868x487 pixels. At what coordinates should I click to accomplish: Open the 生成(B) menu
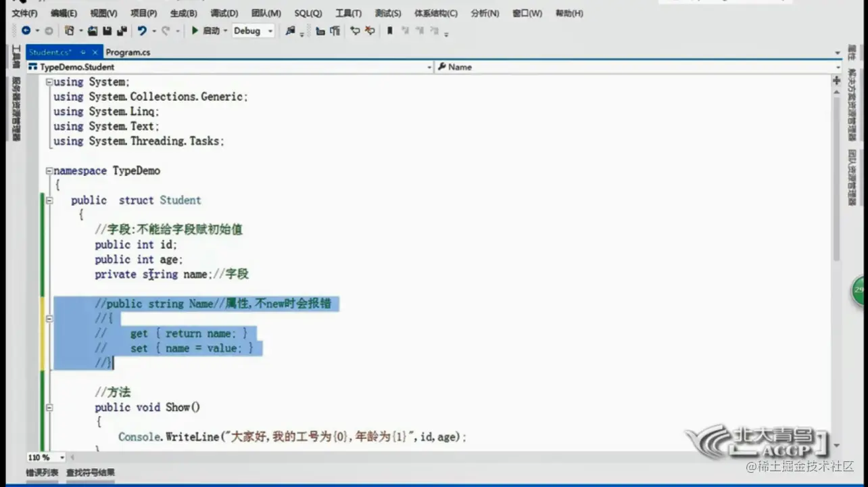click(183, 13)
